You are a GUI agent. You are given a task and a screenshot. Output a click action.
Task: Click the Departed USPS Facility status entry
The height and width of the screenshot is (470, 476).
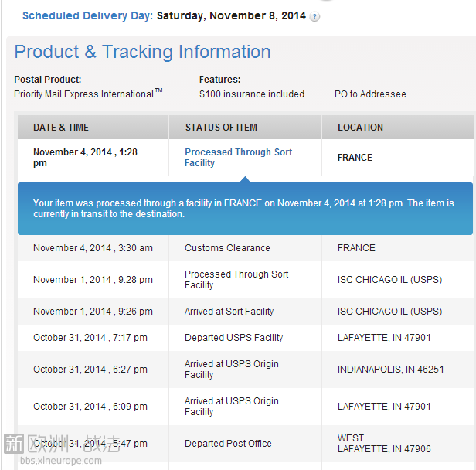pyautogui.click(x=233, y=338)
